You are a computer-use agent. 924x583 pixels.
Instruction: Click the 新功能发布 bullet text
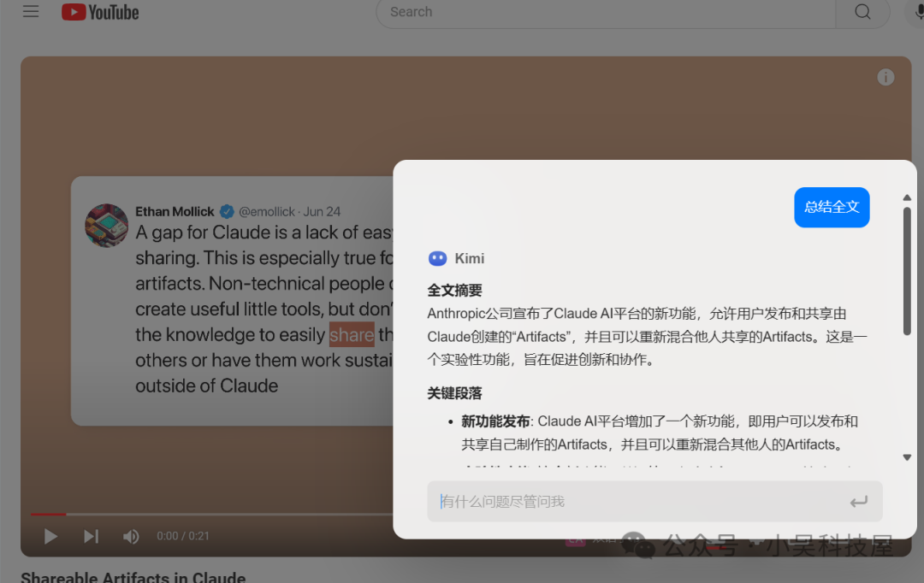click(x=495, y=421)
